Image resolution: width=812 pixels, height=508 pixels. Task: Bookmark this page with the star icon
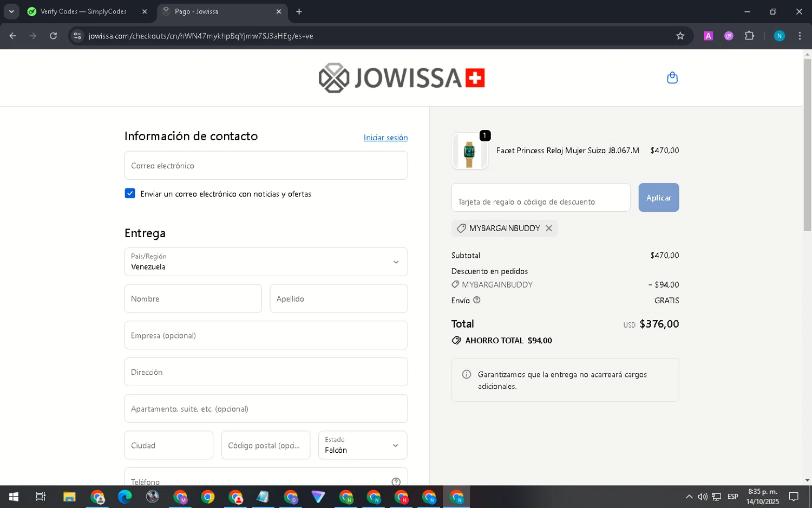(680, 36)
